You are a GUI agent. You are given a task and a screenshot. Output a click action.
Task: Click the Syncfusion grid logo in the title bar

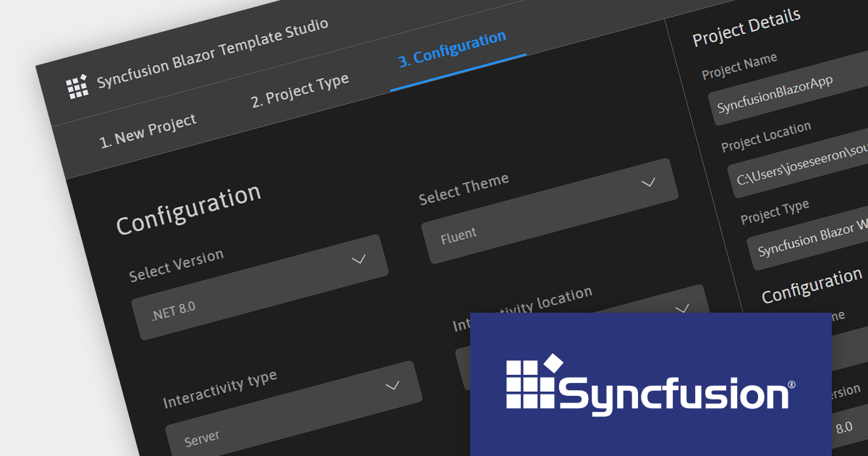[77, 86]
